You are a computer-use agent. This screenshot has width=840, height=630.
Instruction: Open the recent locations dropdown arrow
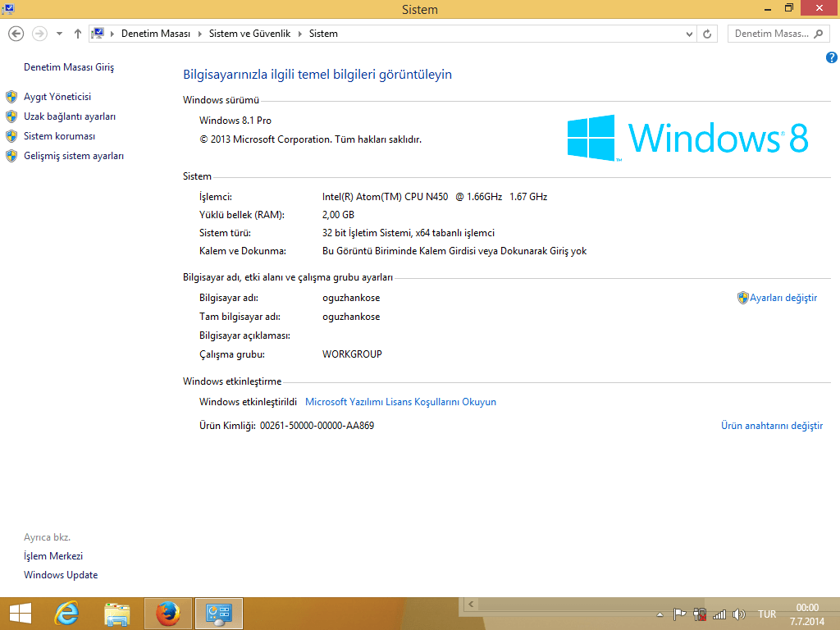tap(59, 34)
